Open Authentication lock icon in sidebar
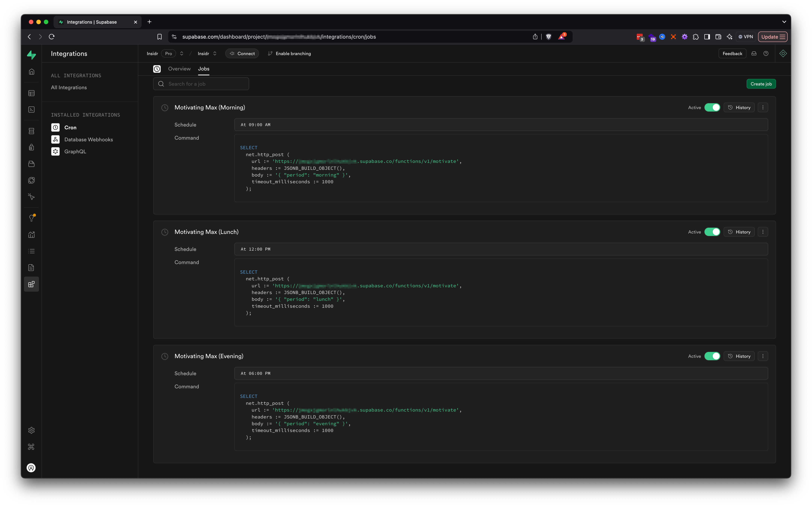 pyautogui.click(x=31, y=147)
